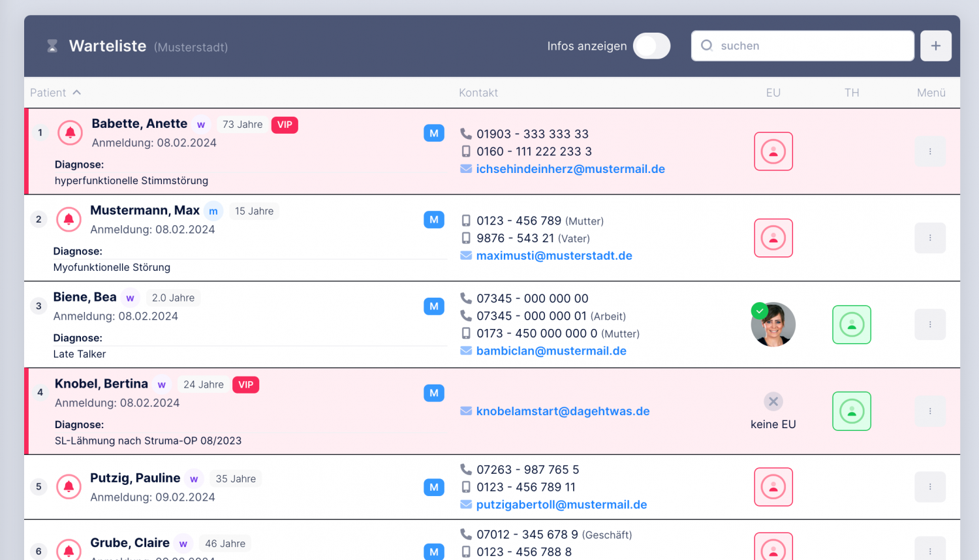Click VIP badge next to Babette, Anette
Image resolution: width=979 pixels, height=560 pixels.
[x=285, y=125]
